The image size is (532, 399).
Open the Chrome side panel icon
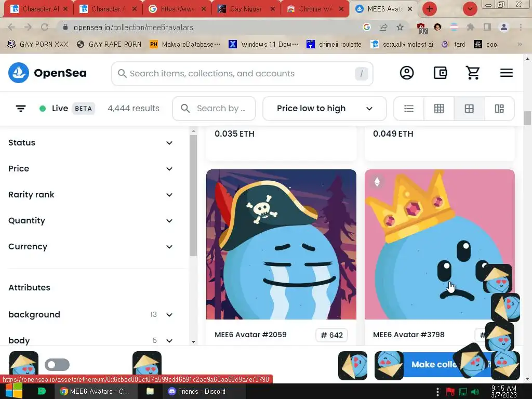(x=487, y=27)
